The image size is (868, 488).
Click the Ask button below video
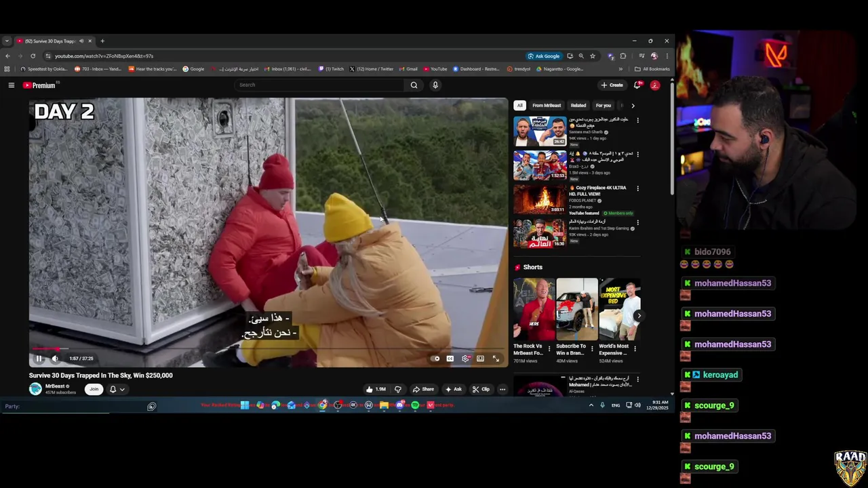point(454,389)
